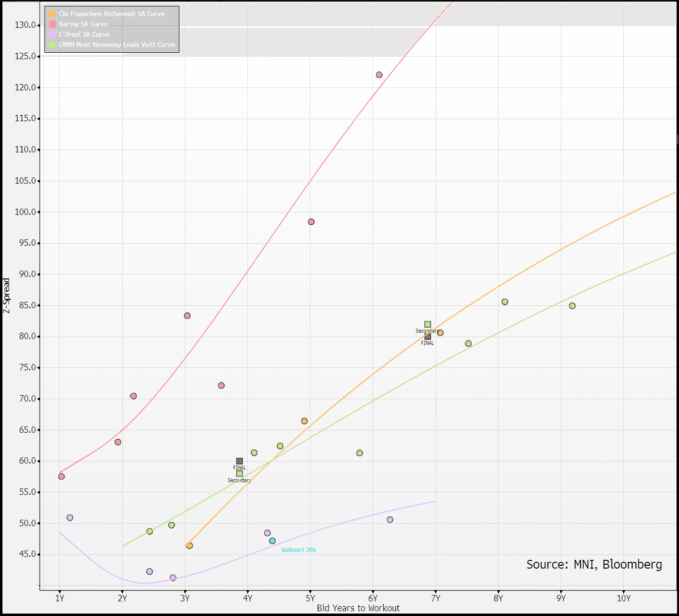Image resolution: width=679 pixels, height=616 pixels.
Task: Select the green Secondary square marker near 4Y
Action: pos(240,473)
